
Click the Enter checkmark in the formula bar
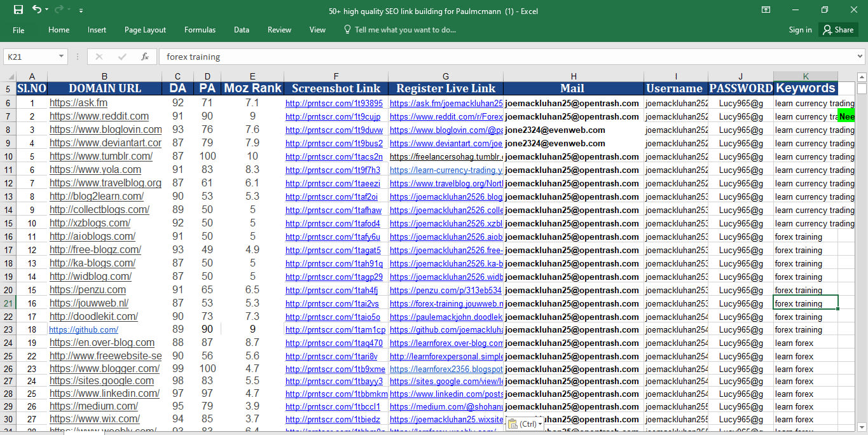pos(123,56)
